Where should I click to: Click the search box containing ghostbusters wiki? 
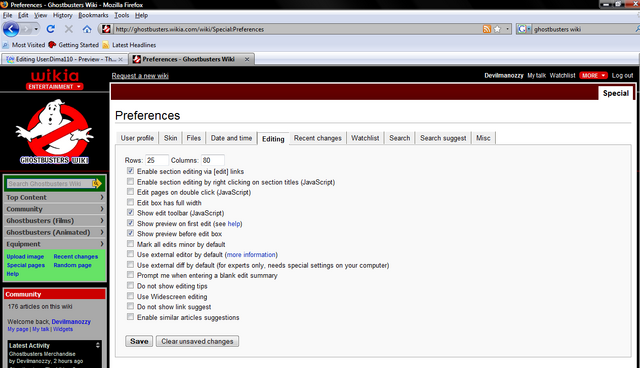click(x=584, y=29)
